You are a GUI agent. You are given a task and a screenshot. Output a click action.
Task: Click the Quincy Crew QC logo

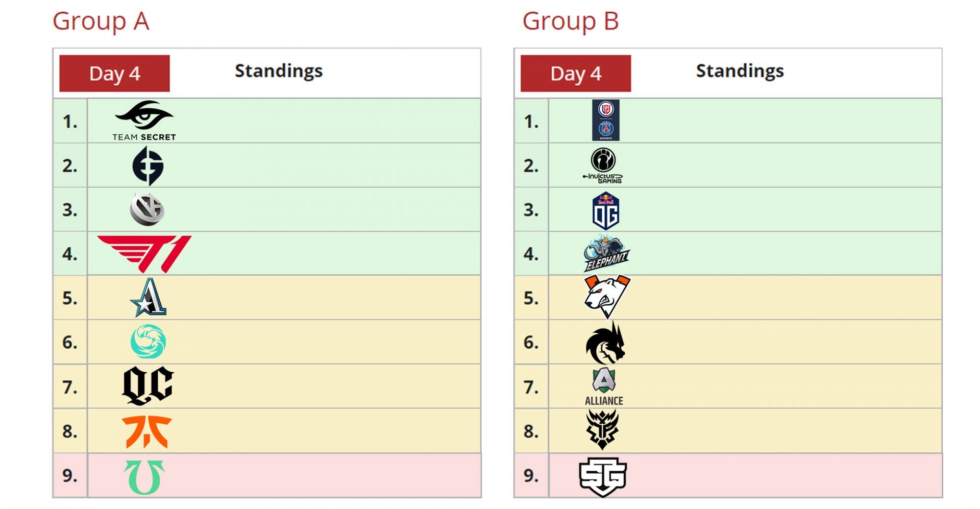tap(147, 386)
